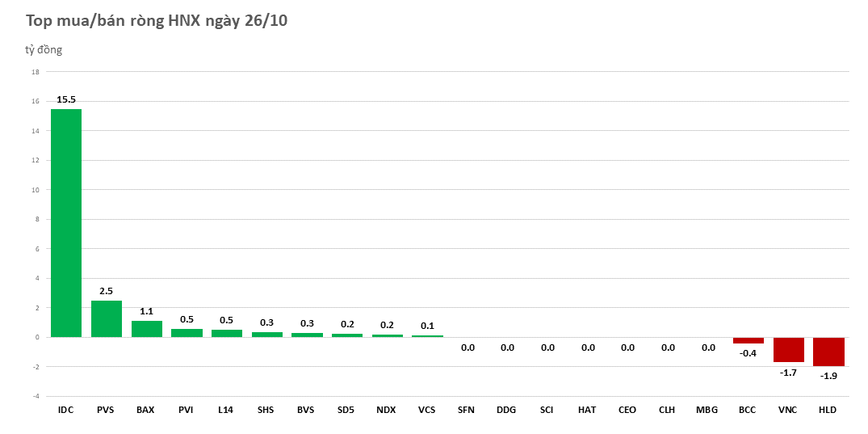The width and height of the screenshot is (868, 434).
Task: Click the red HLD bar
Action: click(x=828, y=352)
